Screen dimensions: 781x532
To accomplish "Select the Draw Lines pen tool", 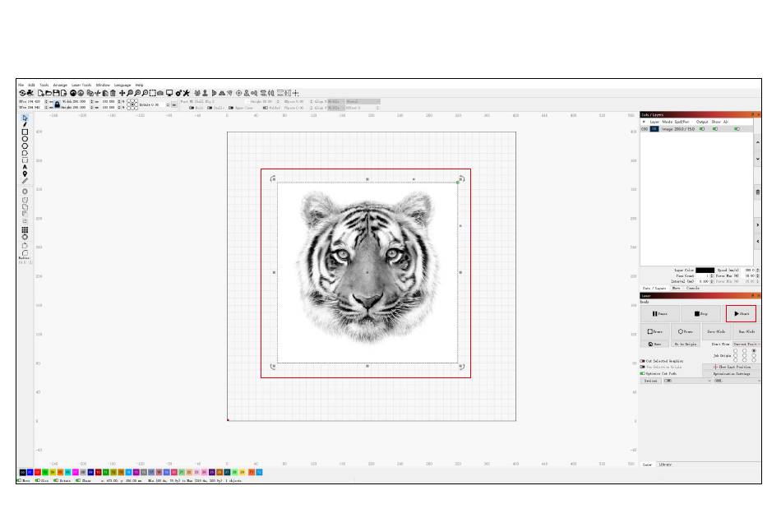I will (x=25, y=125).
